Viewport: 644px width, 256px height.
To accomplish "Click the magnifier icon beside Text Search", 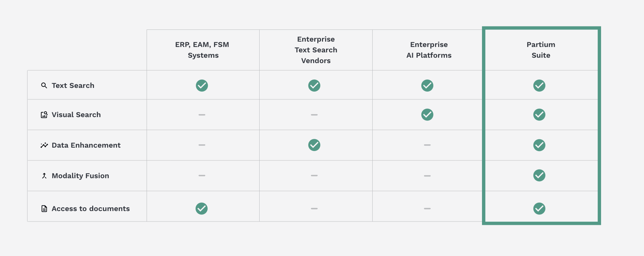I will coord(44,86).
